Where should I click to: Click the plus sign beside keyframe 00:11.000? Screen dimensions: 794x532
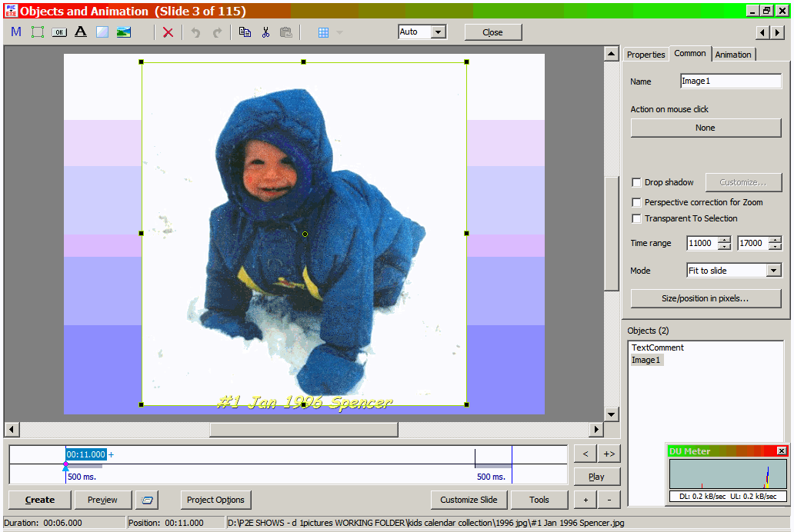[112, 454]
